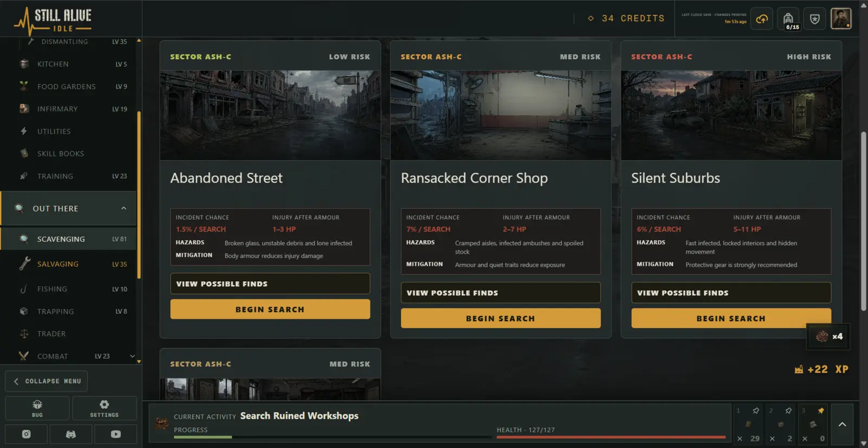Remove quick slot 1 item with X

[740, 439]
